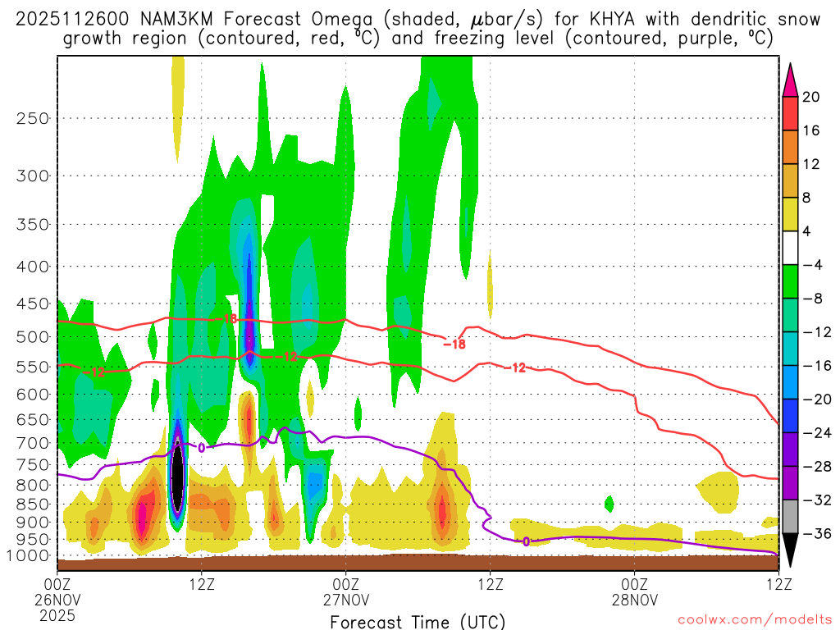Click the colorbar value -36
840x630 pixels.
817,533
